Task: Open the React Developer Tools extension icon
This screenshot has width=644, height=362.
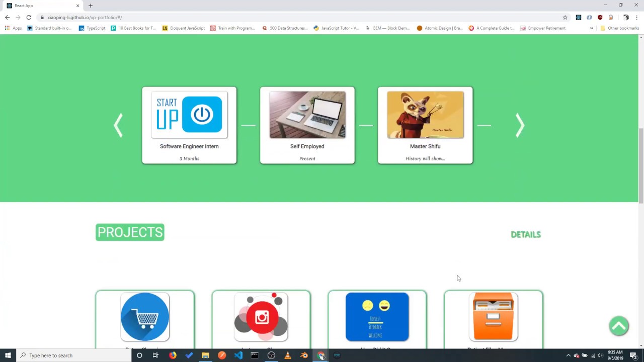Action: click(x=579, y=17)
